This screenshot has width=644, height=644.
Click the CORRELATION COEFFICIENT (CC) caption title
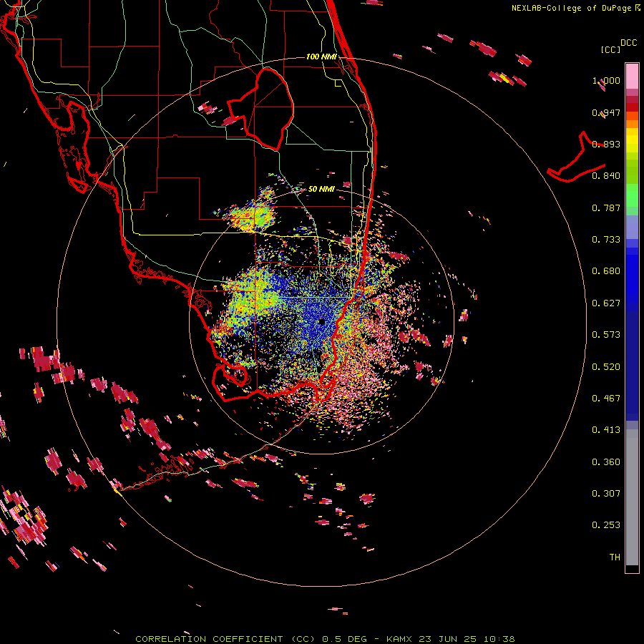227,639
